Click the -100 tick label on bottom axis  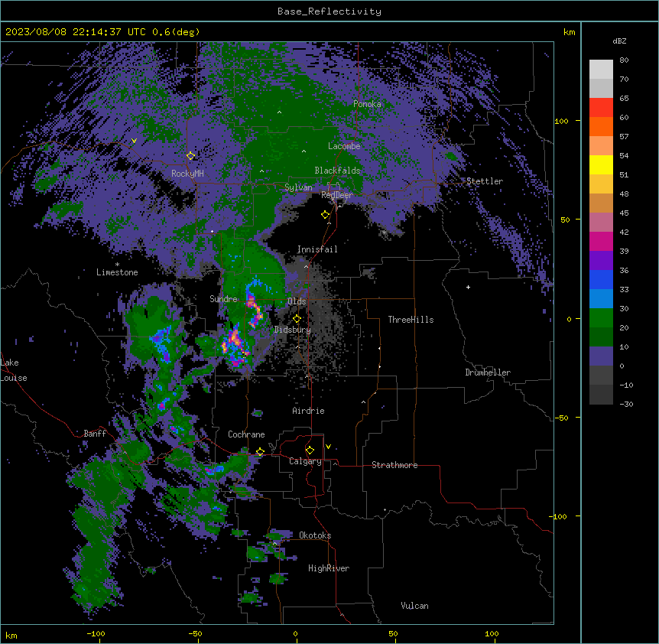[x=96, y=633]
